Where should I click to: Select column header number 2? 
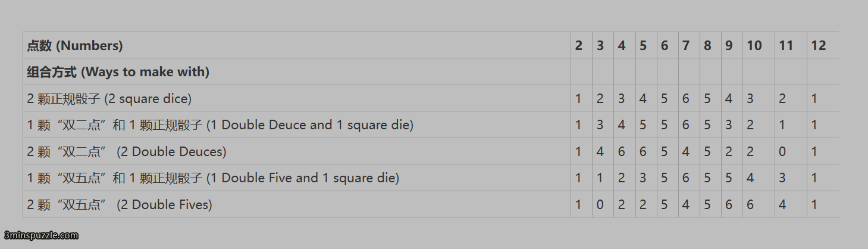tap(579, 45)
